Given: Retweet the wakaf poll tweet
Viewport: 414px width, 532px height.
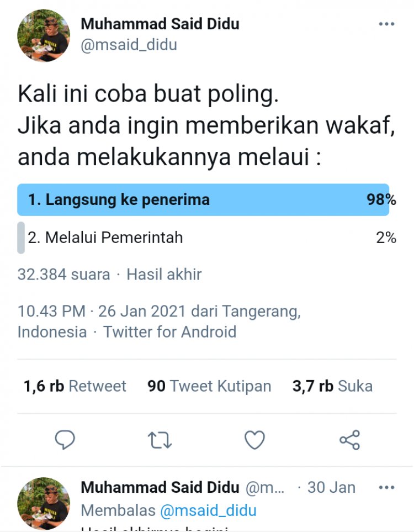Looking at the screenshot, I should pos(160,440).
